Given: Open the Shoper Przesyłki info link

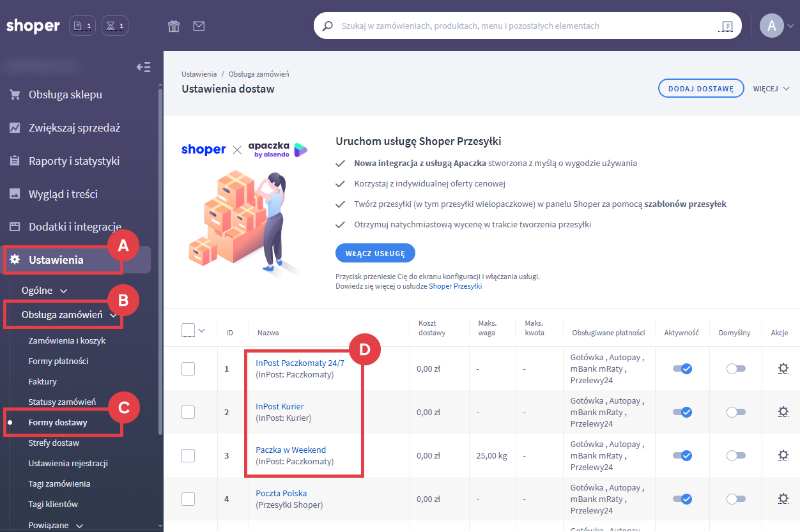Looking at the screenshot, I should pos(455,287).
